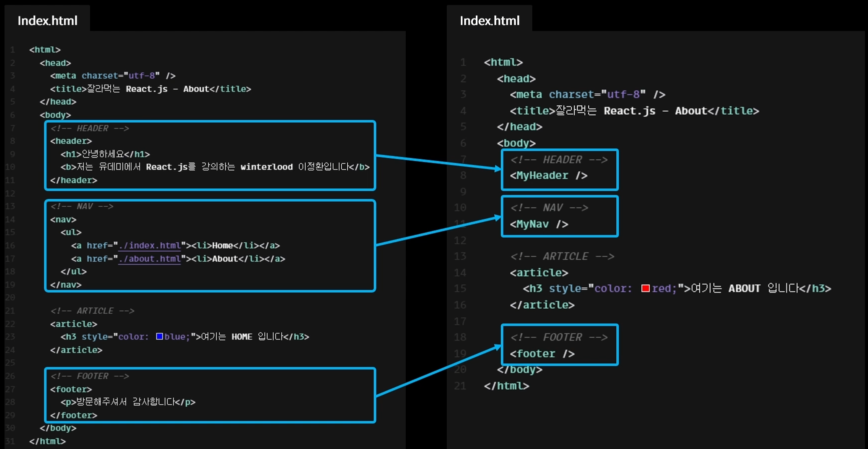Click the opening <footer> tag in left panel

click(71, 389)
